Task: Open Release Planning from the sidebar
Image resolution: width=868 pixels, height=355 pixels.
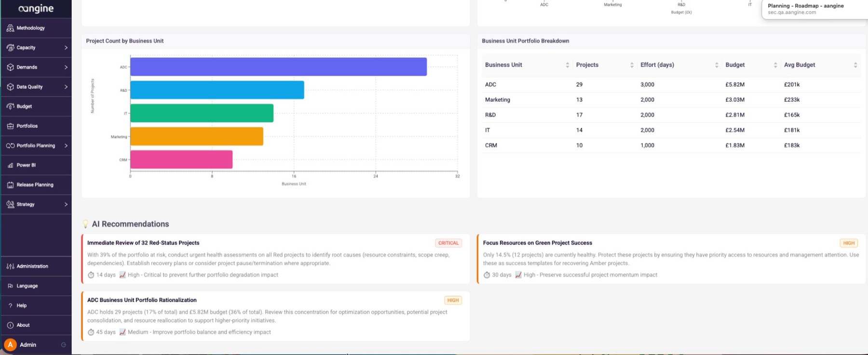Action: coord(36,185)
